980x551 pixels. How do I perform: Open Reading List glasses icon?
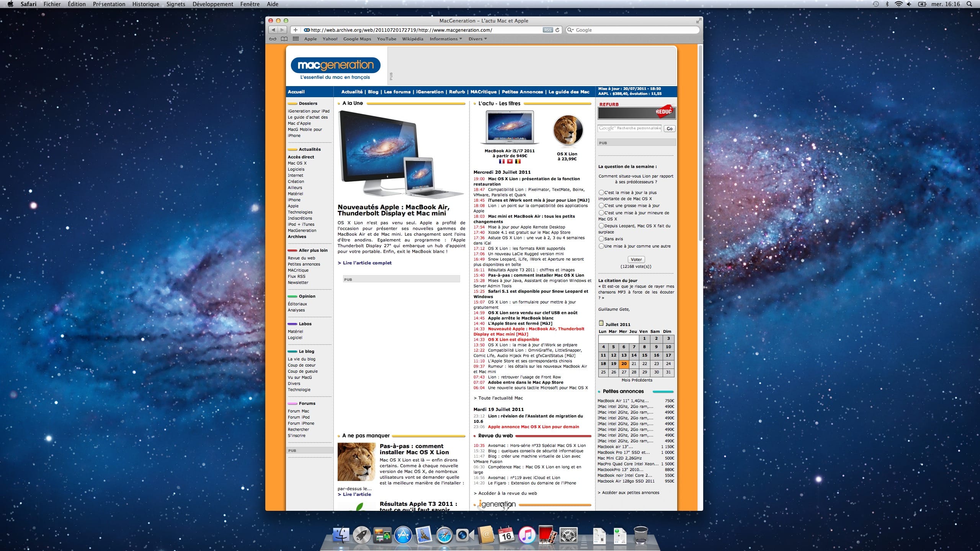[273, 39]
